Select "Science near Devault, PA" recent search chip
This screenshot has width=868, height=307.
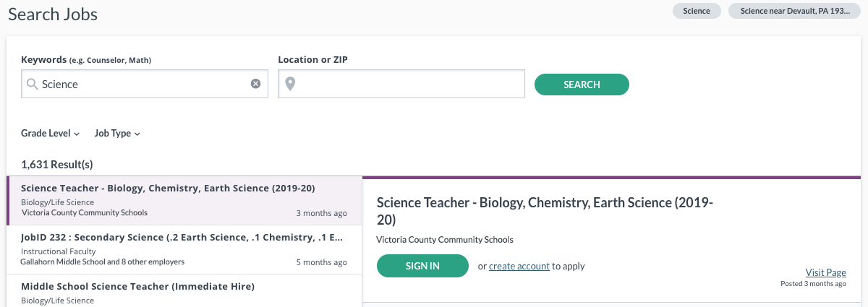tap(794, 11)
